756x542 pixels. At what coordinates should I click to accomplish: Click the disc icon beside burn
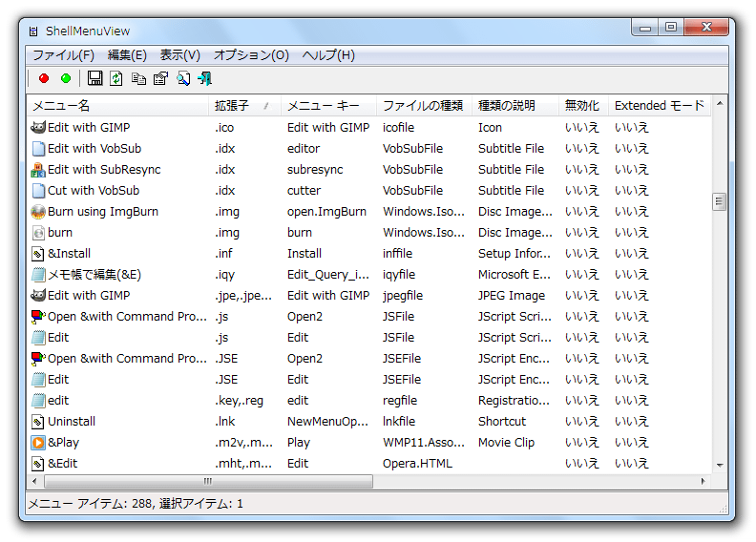pyautogui.click(x=38, y=233)
